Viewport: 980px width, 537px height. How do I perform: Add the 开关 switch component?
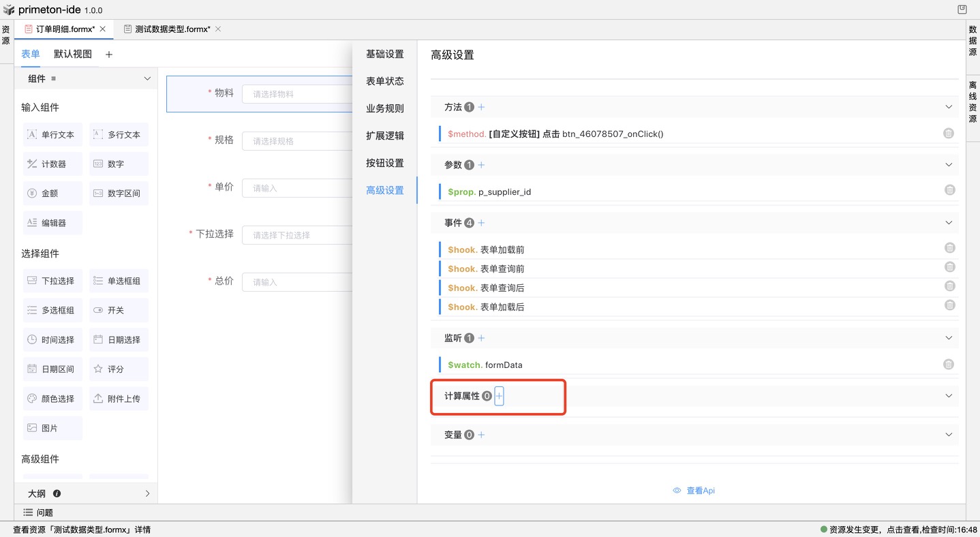click(119, 310)
